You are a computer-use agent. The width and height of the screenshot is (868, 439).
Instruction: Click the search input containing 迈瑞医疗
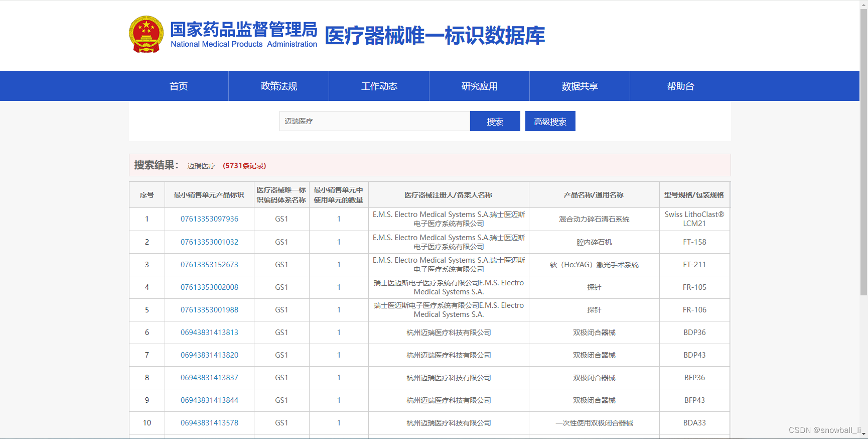click(375, 121)
